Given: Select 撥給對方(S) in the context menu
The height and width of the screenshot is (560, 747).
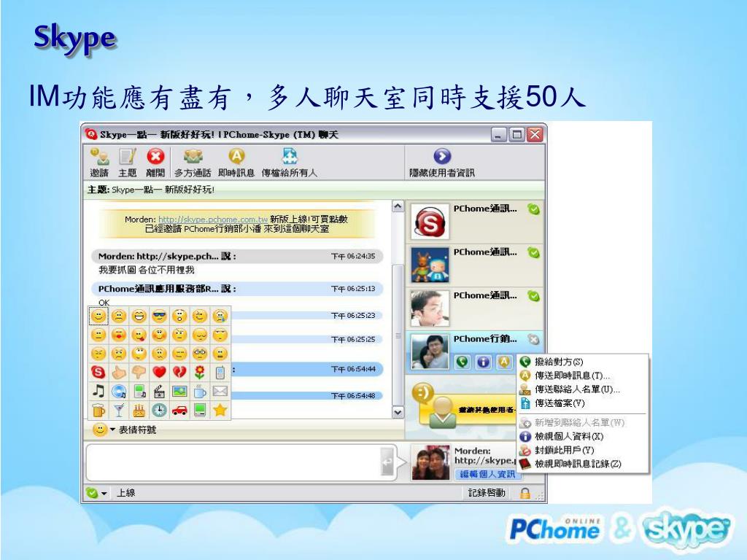Looking at the screenshot, I should pyautogui.click(x=582, y=362).
